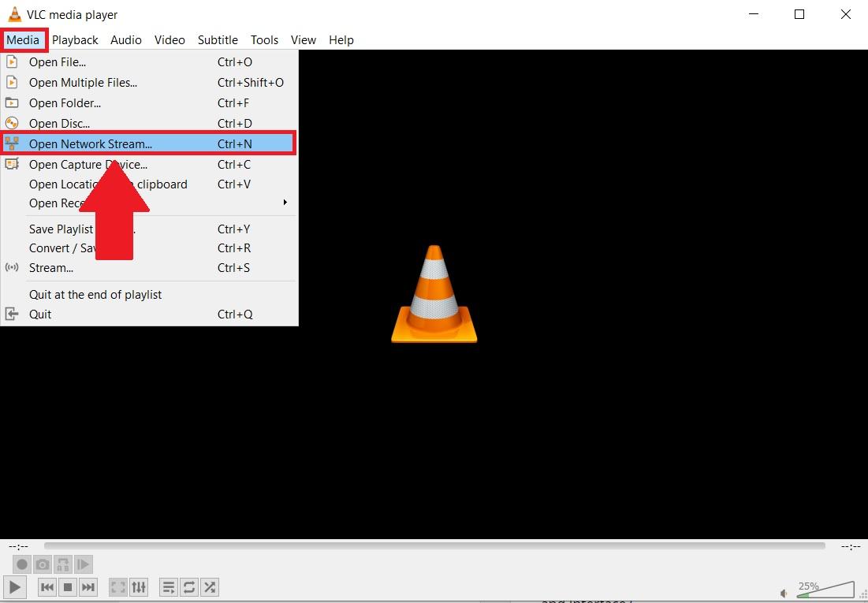The height and width of the screenshot is (603, 868).
Task: Open the Tools menu
Action: click(264, 40)
